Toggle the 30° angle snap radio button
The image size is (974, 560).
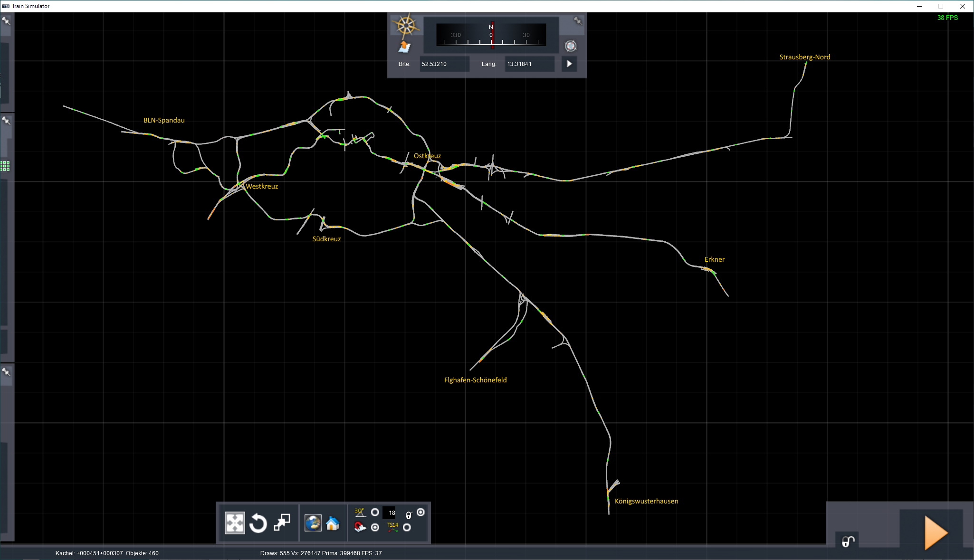pos(375,512)
